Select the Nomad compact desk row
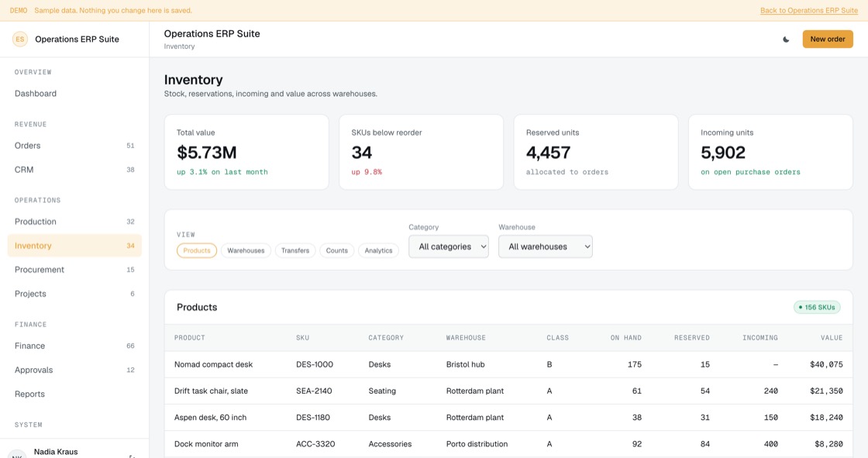This screenshot has width=868, height=458. tap(508, 364)
